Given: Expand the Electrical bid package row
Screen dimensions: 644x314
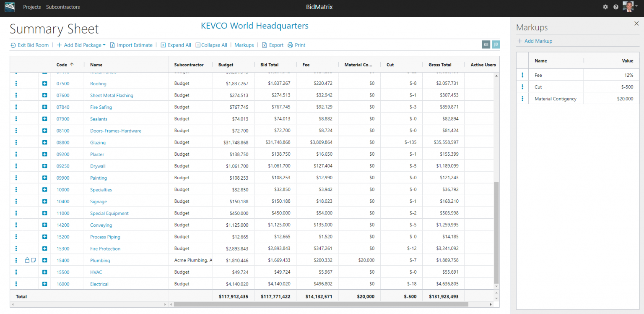Looking at the screenshot, I should tap(44, 284).
